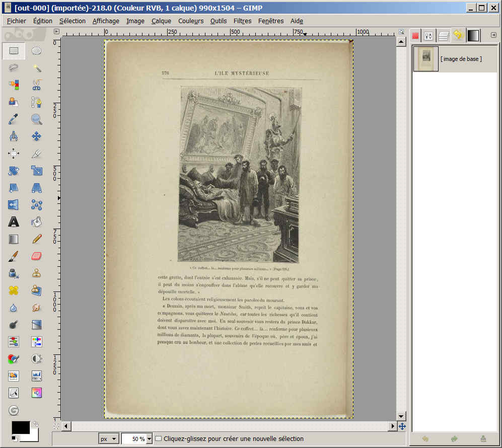Switch to the Undo history tab
The width and height of the screenshot is (502, 448).
(458, 35)
